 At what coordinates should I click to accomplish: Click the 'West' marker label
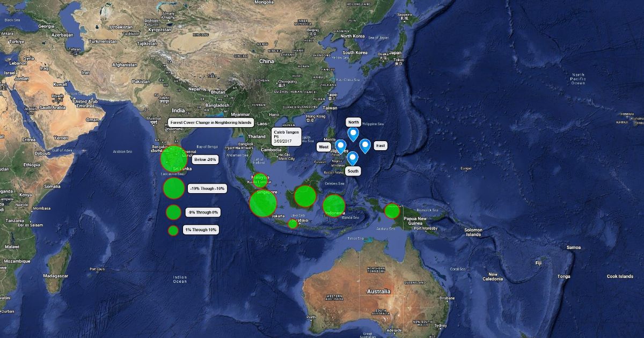coord(324,146)
